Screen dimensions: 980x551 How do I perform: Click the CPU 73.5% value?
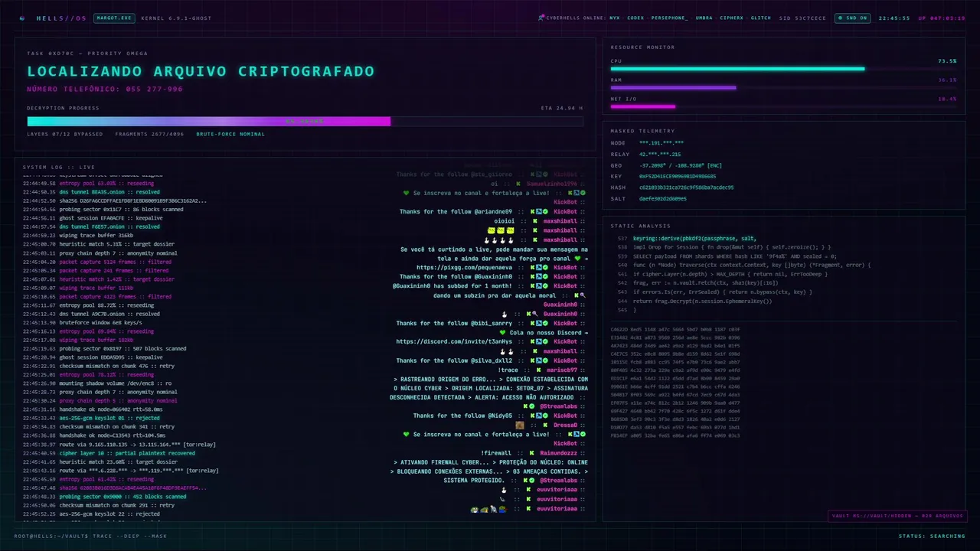[x=947, y=61]
